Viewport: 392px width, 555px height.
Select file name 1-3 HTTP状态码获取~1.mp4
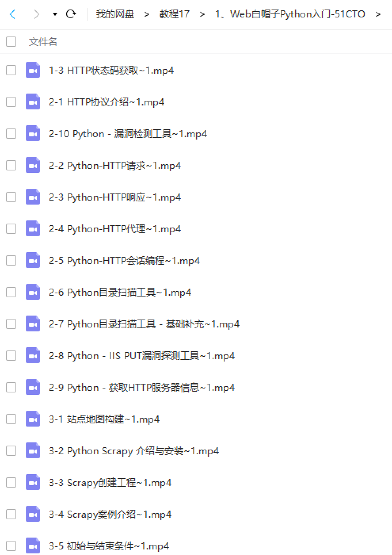111,71
